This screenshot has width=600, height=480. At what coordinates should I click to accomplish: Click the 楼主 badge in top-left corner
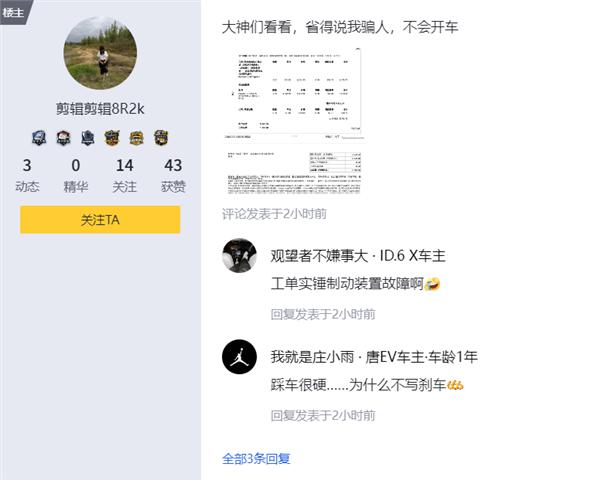15,11
